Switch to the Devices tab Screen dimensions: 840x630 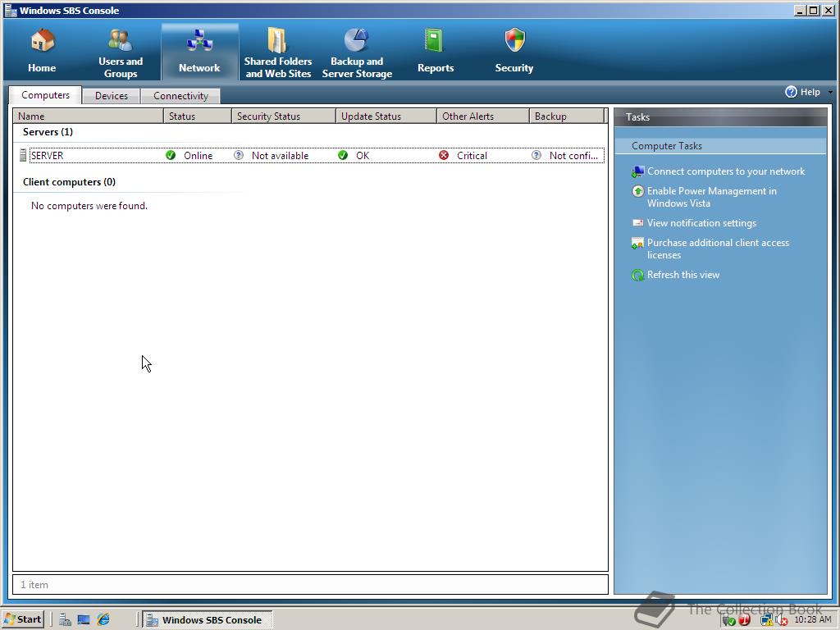[112, 96]
